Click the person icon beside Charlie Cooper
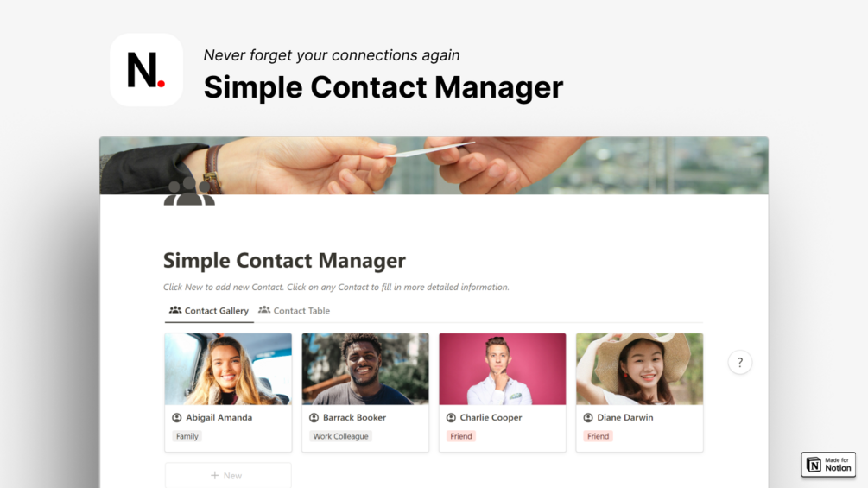This screenshot has height=488, width=868. coord(451,418)
